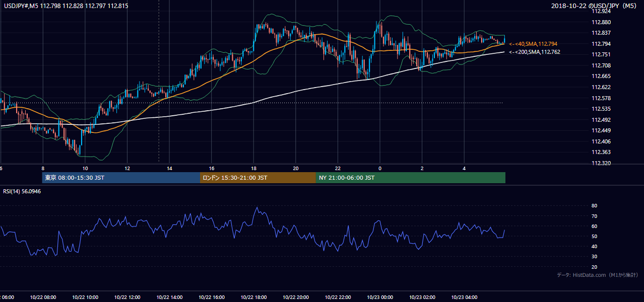Viewport: 644px width, 302px height.
Task: Click the bottom time label 10/23 04:00
Action: click(x=464, y=297)
